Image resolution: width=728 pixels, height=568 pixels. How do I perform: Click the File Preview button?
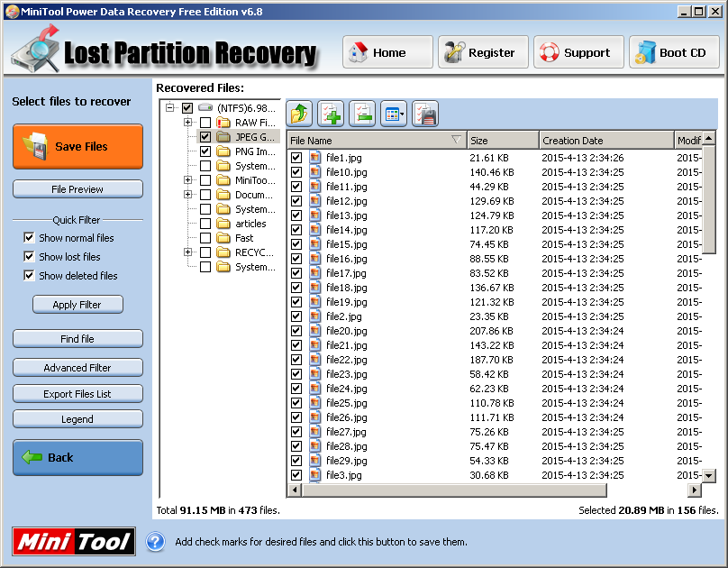(78, 189)
